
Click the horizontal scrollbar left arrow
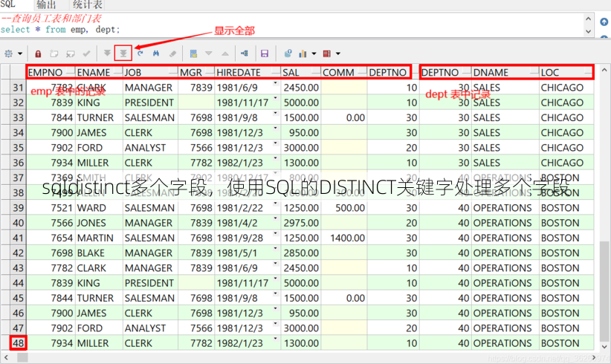pyautogui.click(x=5, y=357)
